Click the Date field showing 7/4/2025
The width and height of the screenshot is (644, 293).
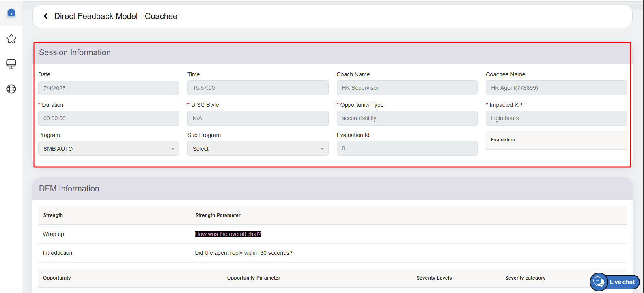point(108,88)
